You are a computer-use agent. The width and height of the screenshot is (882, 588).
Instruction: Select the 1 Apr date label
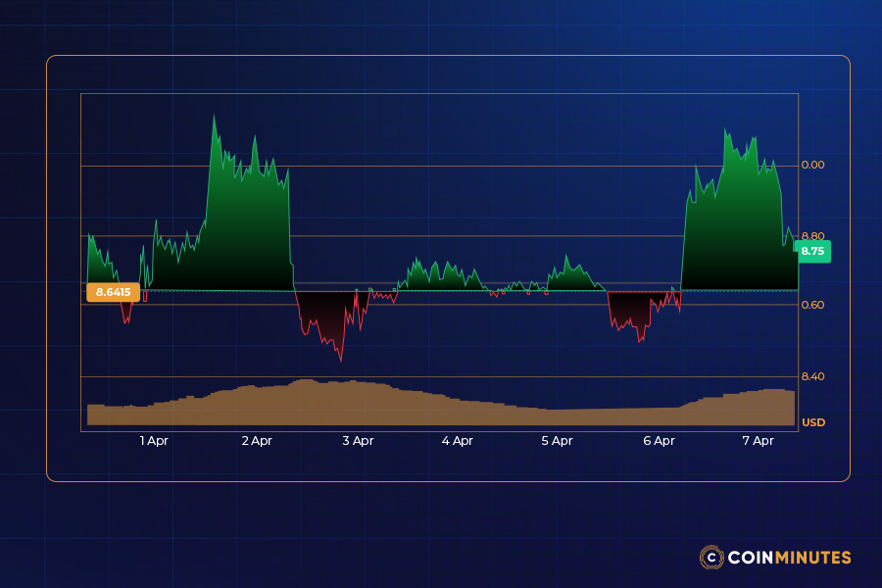tap(153, 441)
